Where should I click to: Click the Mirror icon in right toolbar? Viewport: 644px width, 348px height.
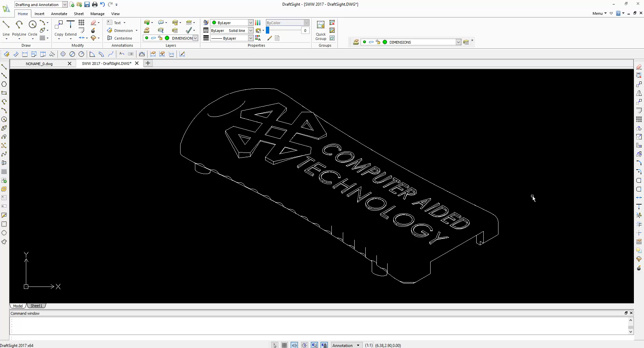coord(639,93)
